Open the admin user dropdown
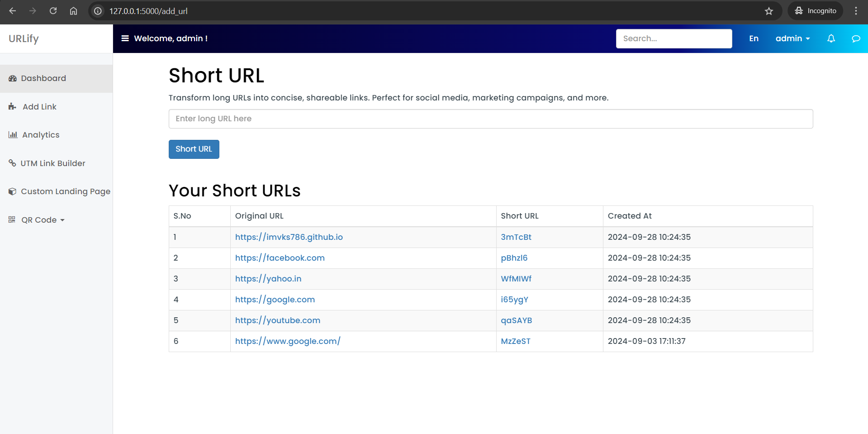This screenshot has width=868, height=434. tap(792, 38)
